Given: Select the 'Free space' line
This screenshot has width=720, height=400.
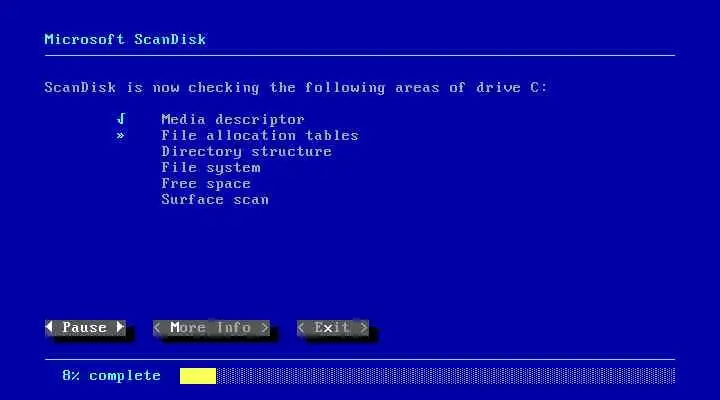Looking at the screenshot, I should tap(206, 184).
